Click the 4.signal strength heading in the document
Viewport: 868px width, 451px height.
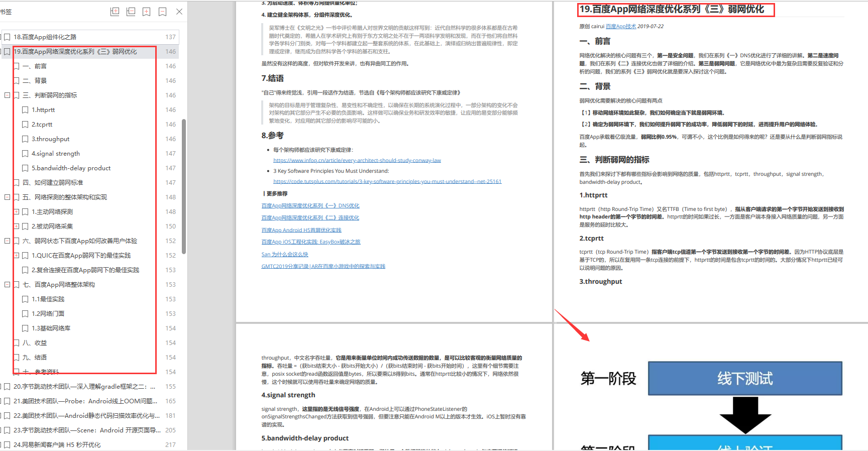coord(288,395)
